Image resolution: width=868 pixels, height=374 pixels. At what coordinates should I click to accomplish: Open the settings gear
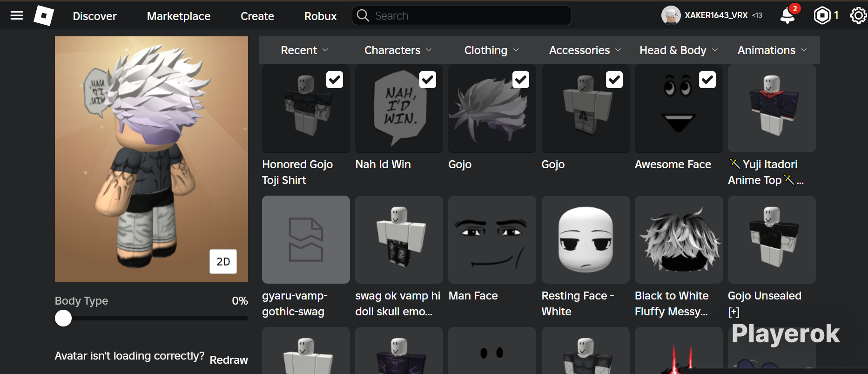pos(858,15)
